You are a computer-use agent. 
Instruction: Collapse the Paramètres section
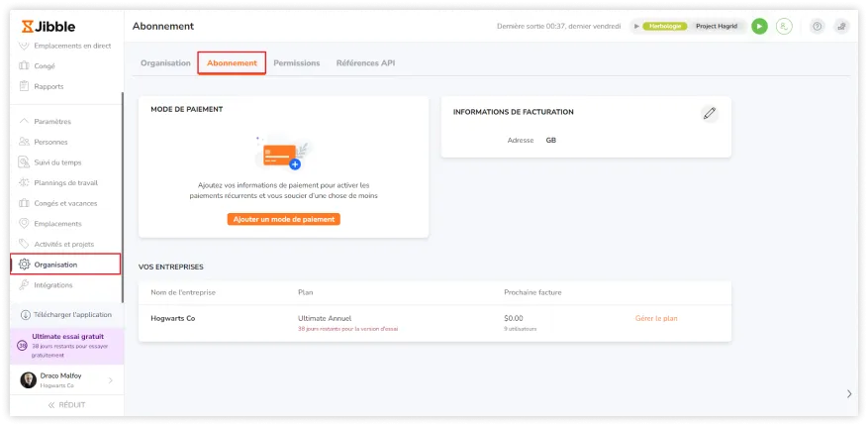click(25, 121)
